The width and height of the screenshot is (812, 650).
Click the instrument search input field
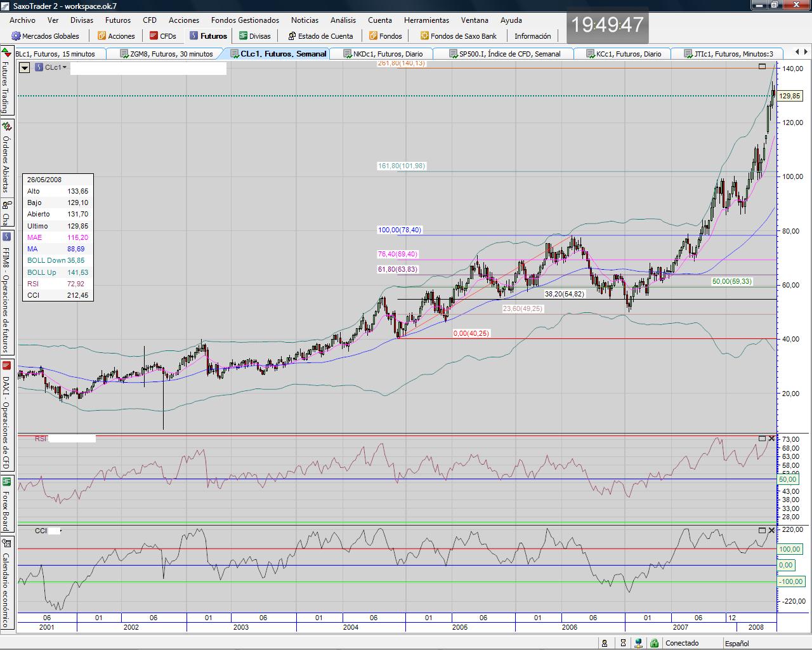pyautogui.click(x=148, y=68)
